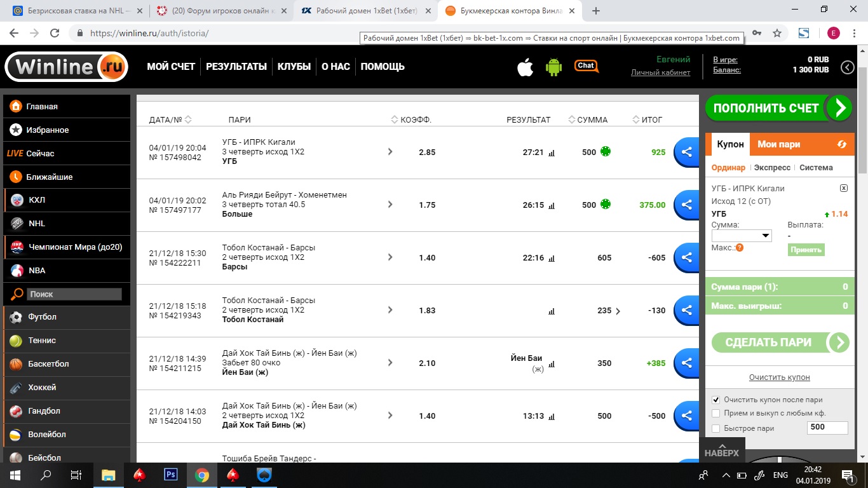Enable Прием и выкуп с любым кф.
The width and height of the screenshot is (868, 488).
(716, 414)
